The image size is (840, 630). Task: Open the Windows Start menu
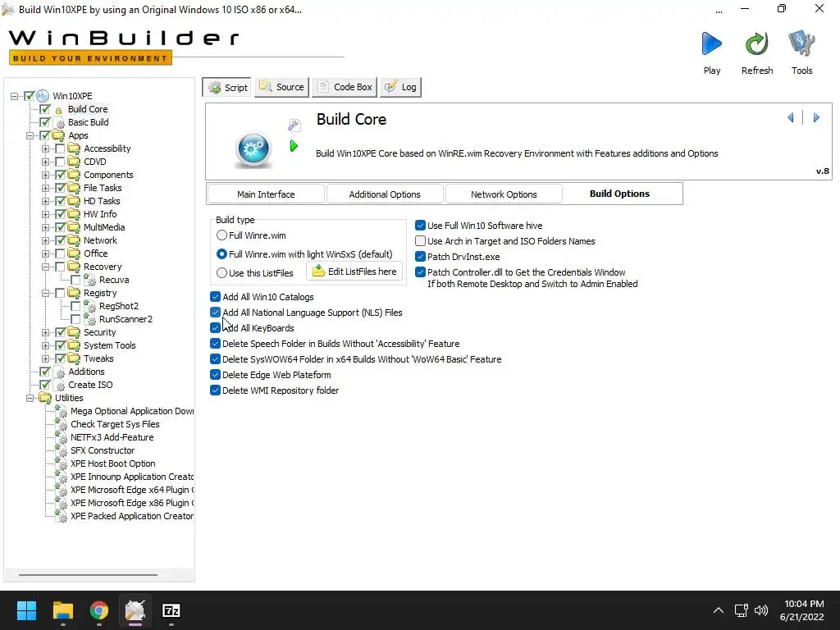26,610
